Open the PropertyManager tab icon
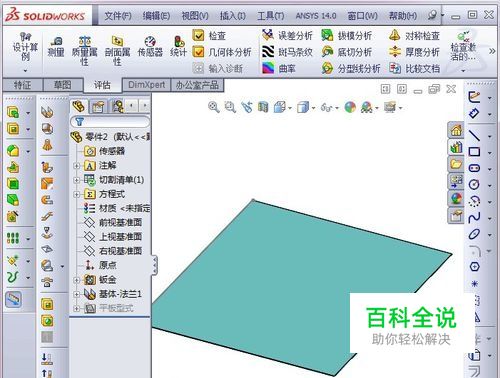The height and width of the screenshot is (378, 500). point(98,106)
